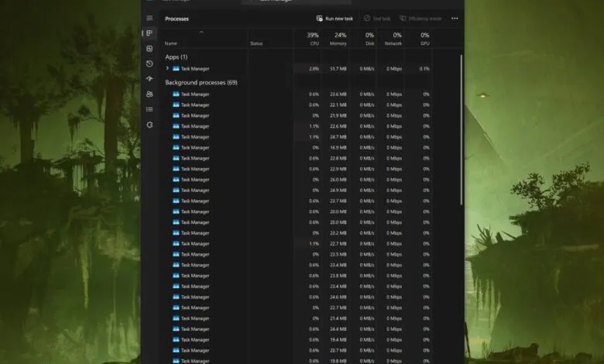Sort by the 0% GPU column header
The height and width of the screenshot is (364, 604).
pos(425,39)
